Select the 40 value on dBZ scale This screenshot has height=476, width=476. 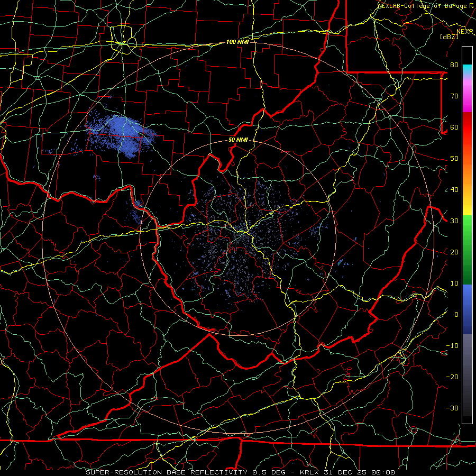pos(454,190)
